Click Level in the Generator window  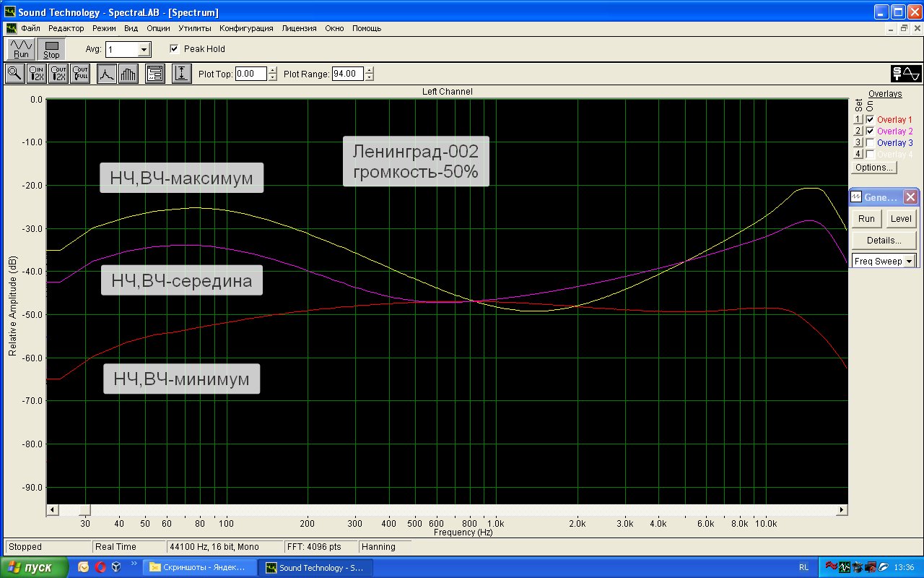[x=901, y=219]
